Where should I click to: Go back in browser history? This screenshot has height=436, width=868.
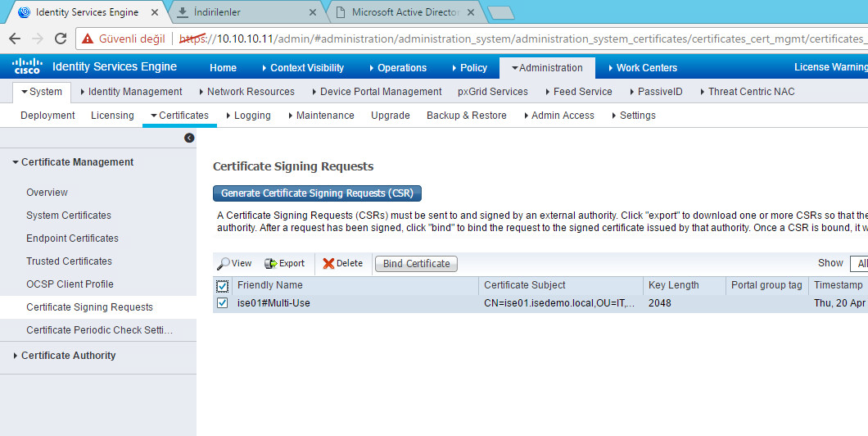[x=15, y=39]
